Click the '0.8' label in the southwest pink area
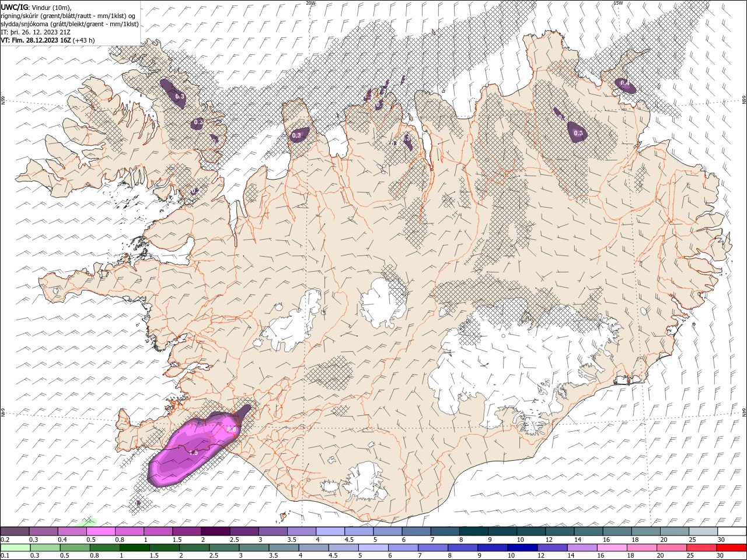The height and width of the screenshot is (560, 747). (232, 429)
